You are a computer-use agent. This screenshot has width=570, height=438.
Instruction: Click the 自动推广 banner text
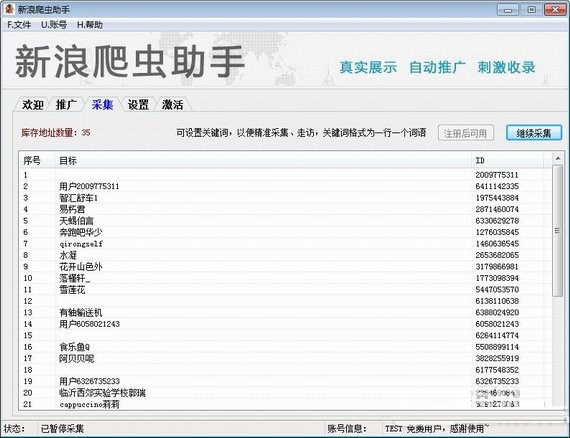pos(437,67)
